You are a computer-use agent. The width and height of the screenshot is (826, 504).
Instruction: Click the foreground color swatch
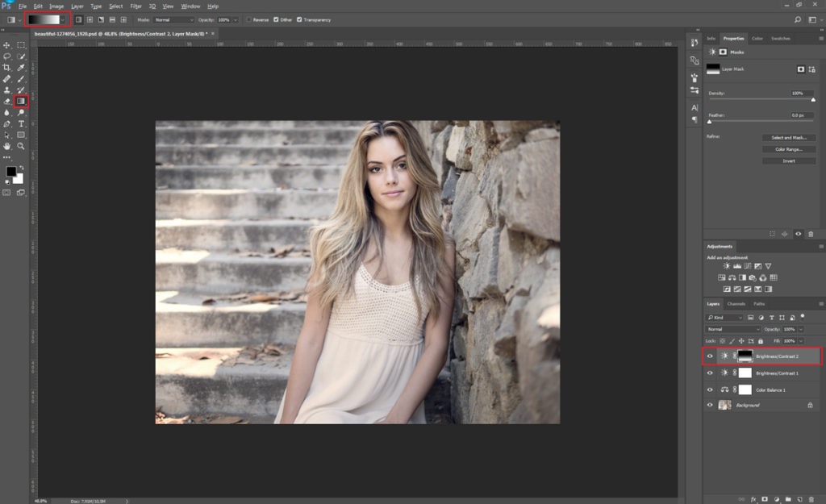click(10, 172)
